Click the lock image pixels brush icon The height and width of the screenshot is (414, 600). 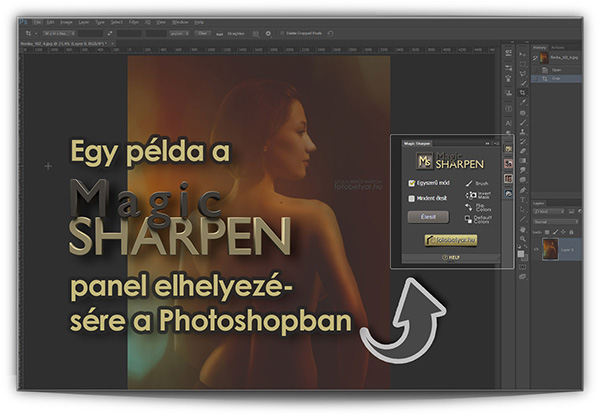555,232
